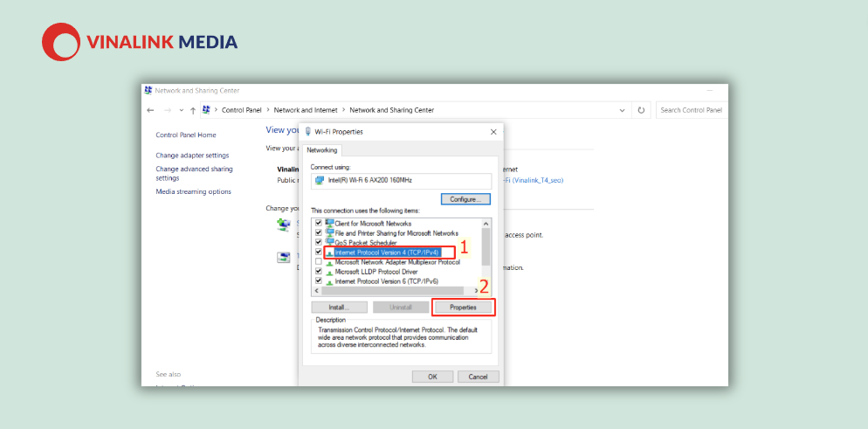
Task: Click the Forward arrow in Control Panel window
Action: coord(168,110)
